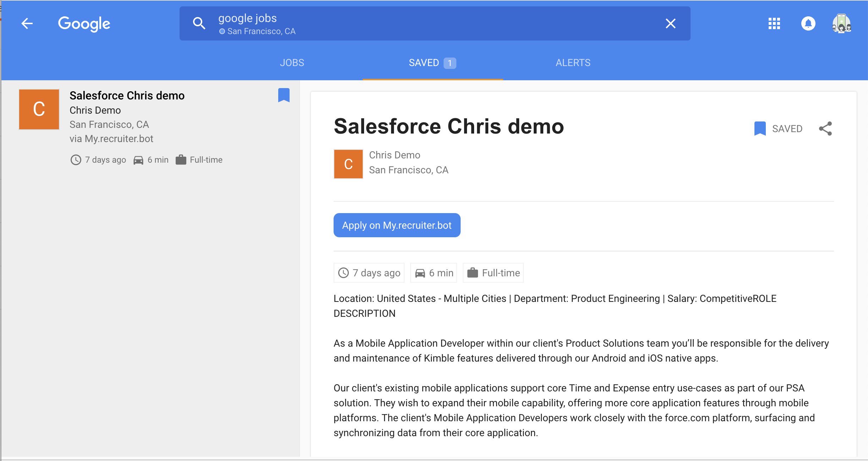Open the Google apps grid
The image size is (868, 461).
(x=774, y=23)
